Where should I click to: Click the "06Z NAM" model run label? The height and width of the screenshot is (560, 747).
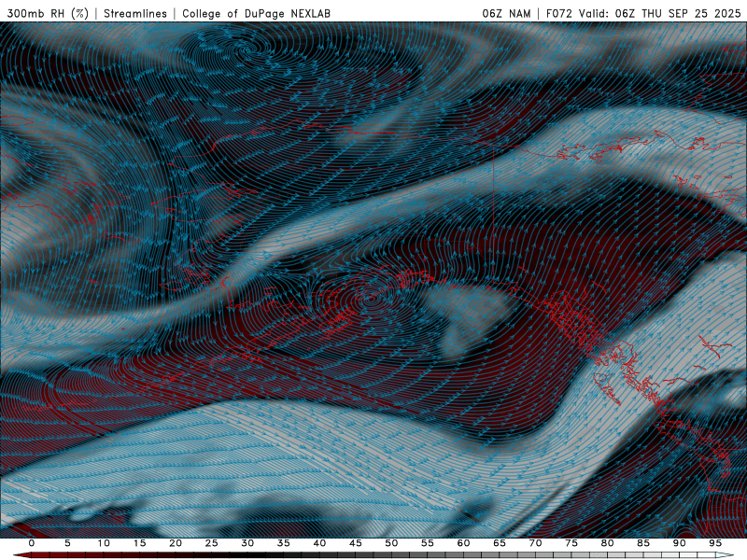click(506, 13)
